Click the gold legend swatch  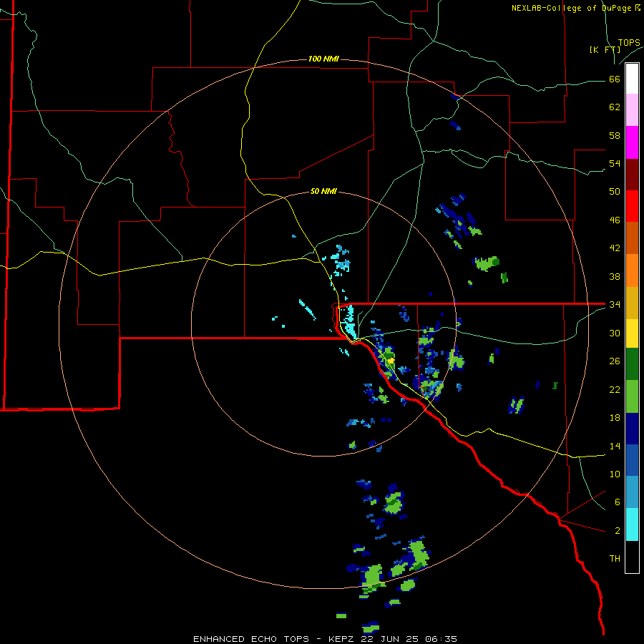632,303
